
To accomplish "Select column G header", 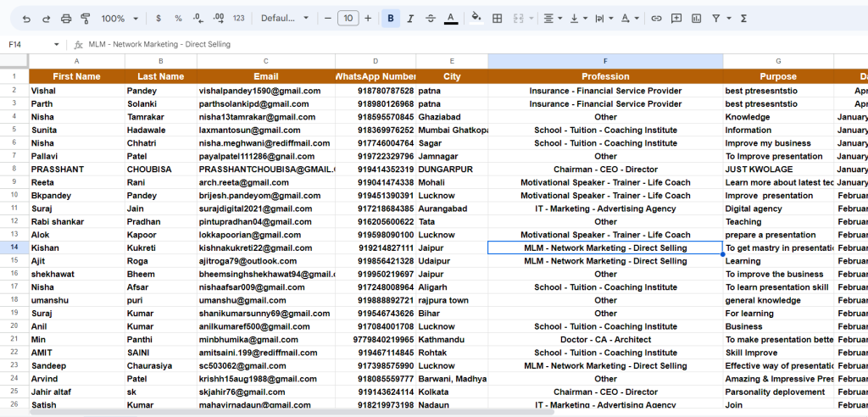I will 778,61.
